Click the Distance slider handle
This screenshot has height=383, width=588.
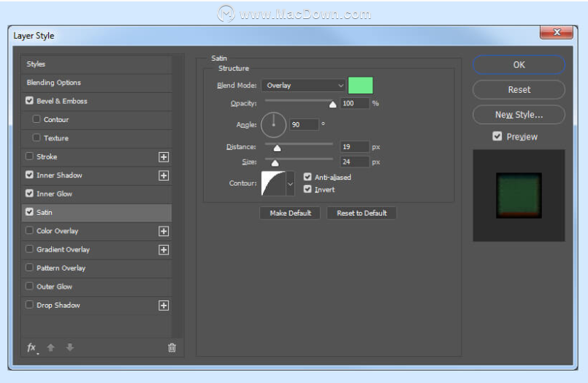277,148
